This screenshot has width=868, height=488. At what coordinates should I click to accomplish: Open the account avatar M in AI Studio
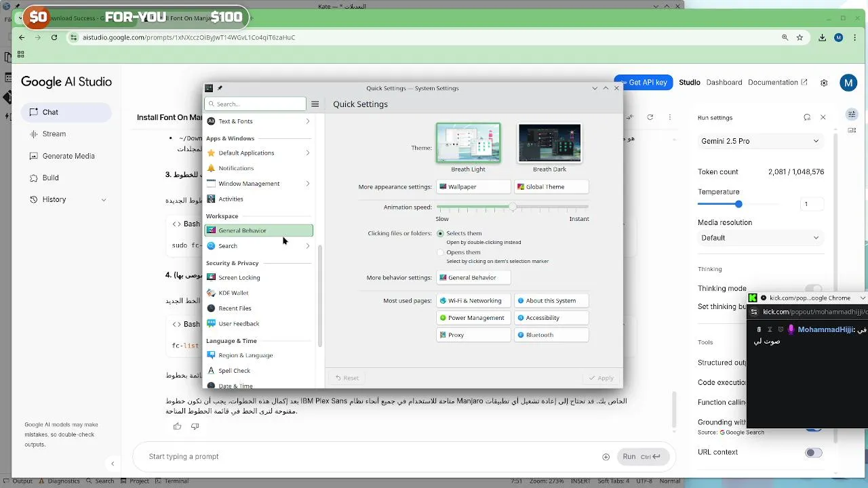click(x=848, y=83)
